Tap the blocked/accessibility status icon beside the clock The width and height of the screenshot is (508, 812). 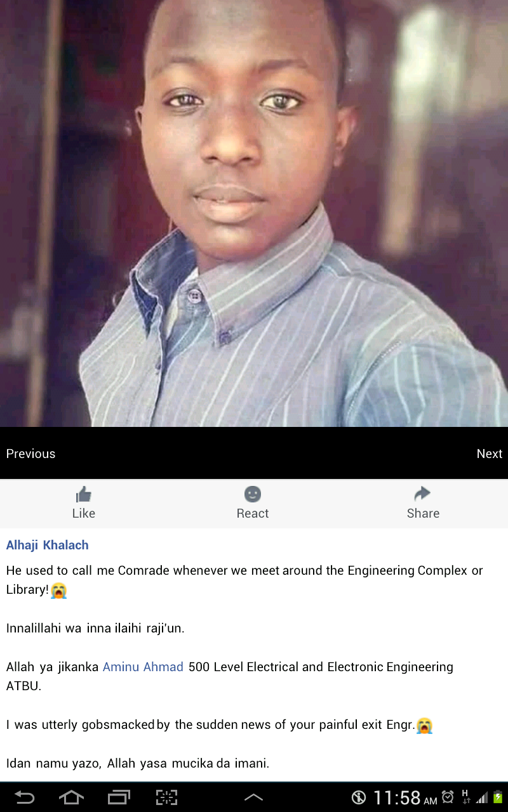pos(359,797)
